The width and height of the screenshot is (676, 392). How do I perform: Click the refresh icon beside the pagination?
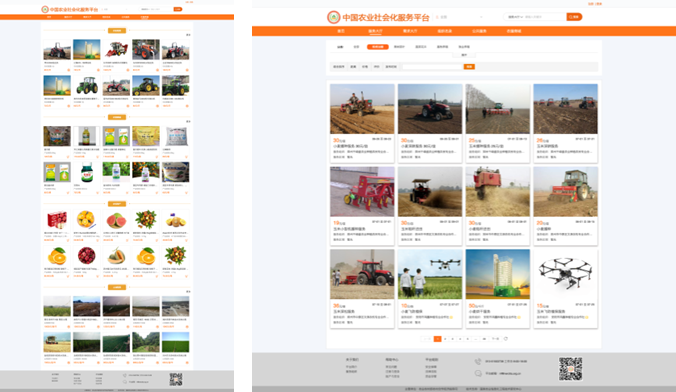coord(506,339)
